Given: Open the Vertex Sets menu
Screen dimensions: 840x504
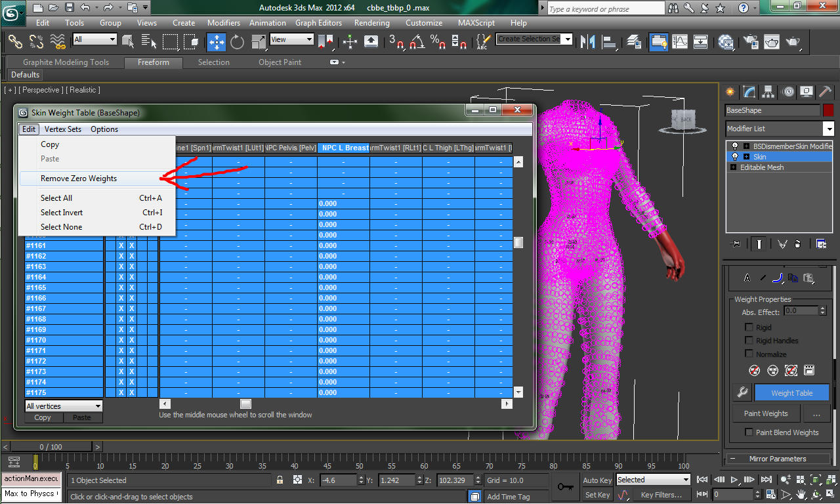Looking at the screenshot, I should click(63, 129).
